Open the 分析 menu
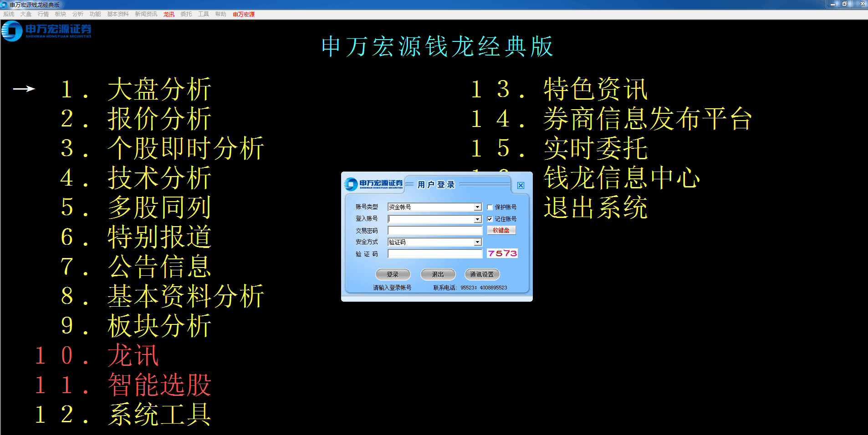 click(78, 14)
